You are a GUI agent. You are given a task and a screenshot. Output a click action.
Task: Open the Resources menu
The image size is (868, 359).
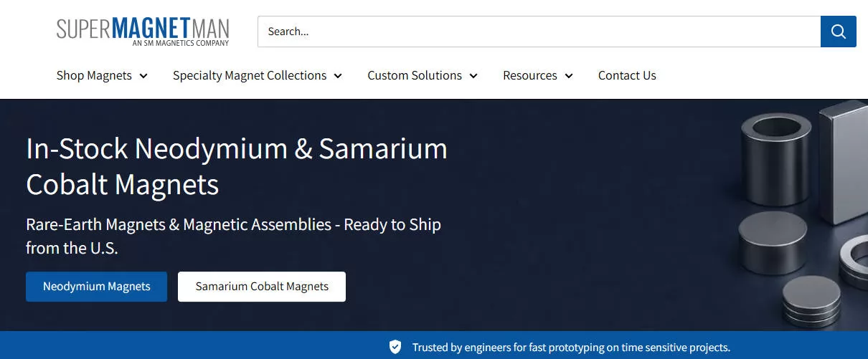[x=538, y=75]
